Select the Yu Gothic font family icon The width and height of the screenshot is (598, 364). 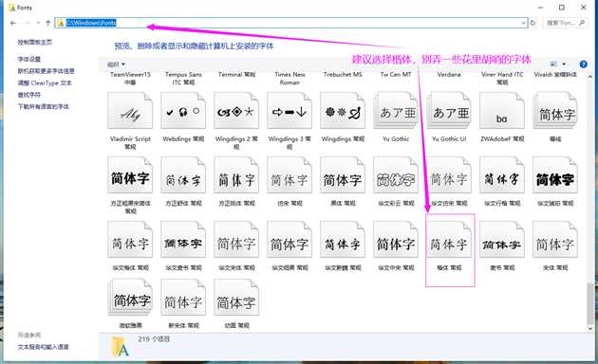click(396, 111)
